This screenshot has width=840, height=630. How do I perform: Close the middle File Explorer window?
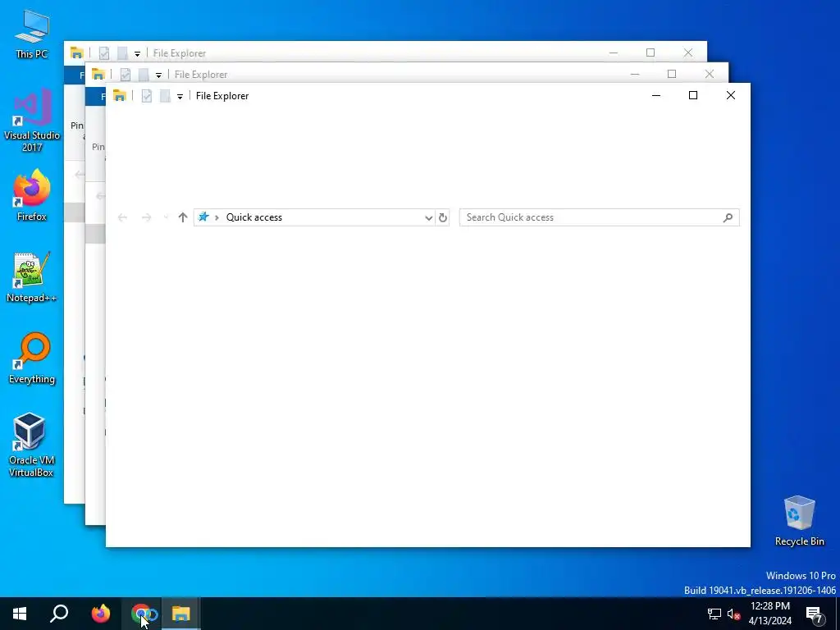click(x=710, y=74)
